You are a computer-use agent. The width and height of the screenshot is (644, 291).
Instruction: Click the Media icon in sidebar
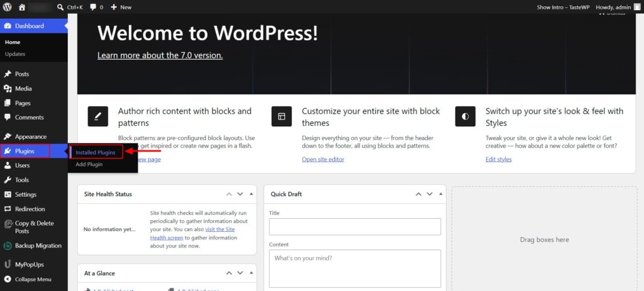point(8,89)
